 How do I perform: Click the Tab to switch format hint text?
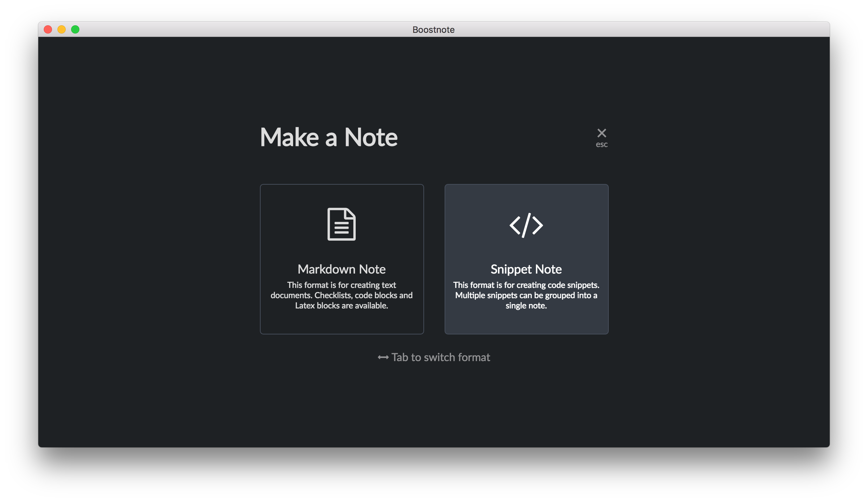(x=441, y=357)
